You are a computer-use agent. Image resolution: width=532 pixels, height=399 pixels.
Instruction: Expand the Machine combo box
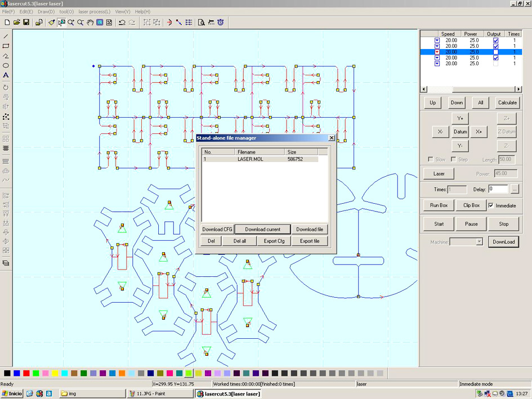pos(480,241)
